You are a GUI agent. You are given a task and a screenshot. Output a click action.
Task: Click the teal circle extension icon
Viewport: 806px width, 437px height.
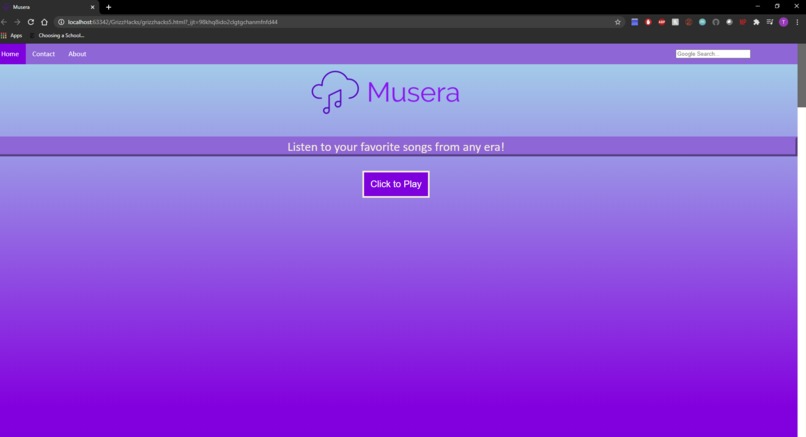[x=702, y=22]
